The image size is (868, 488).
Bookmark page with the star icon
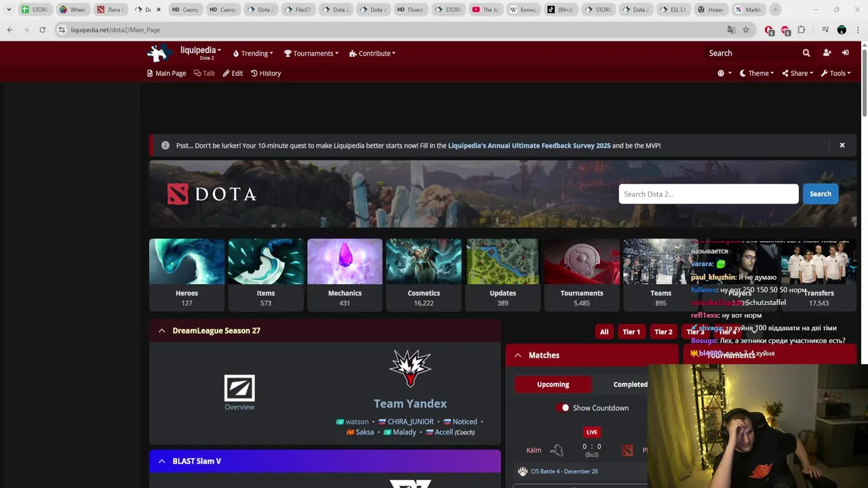click(746, 30)
